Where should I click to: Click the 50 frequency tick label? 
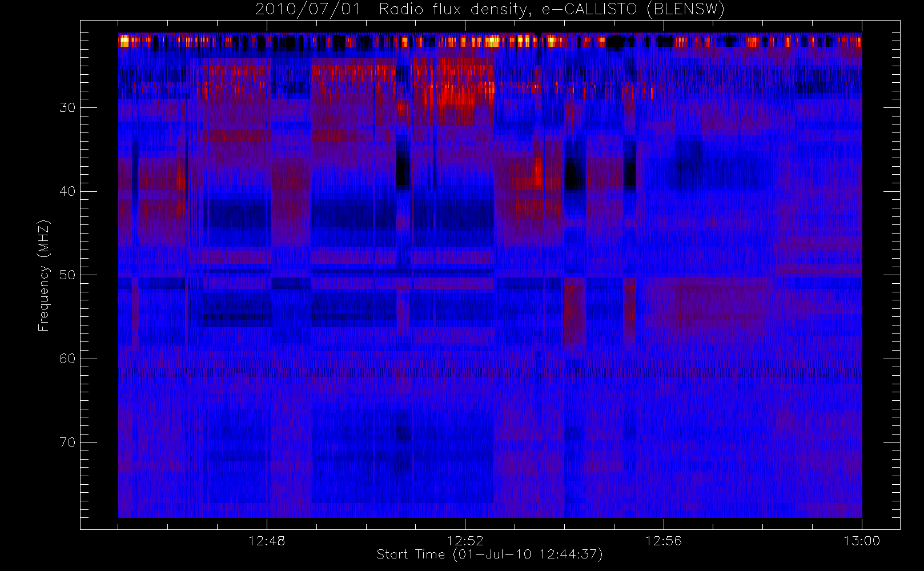pos(67,275)
